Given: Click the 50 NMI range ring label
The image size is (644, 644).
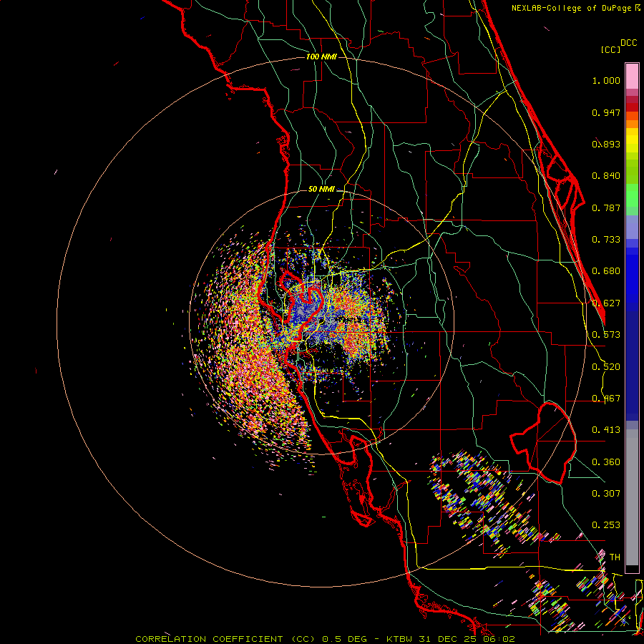Looking at the screenshot, I should point(321,190).
